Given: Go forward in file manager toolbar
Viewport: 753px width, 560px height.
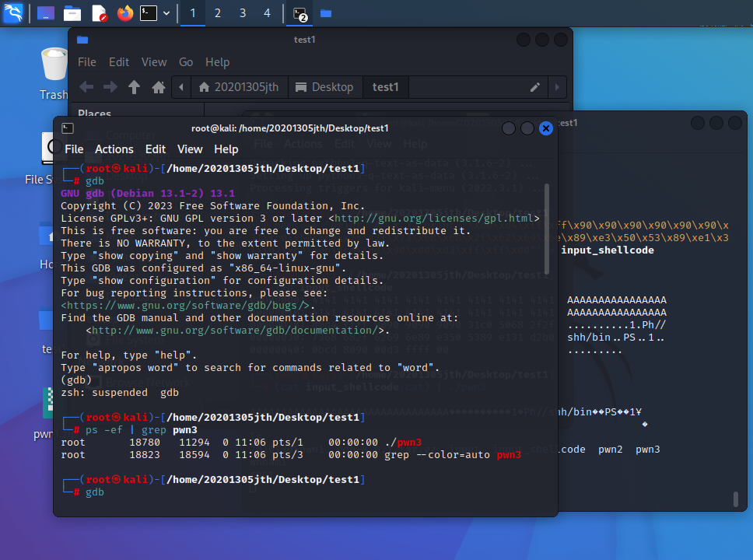Looking at the screenshot, I should click(110, 87).
